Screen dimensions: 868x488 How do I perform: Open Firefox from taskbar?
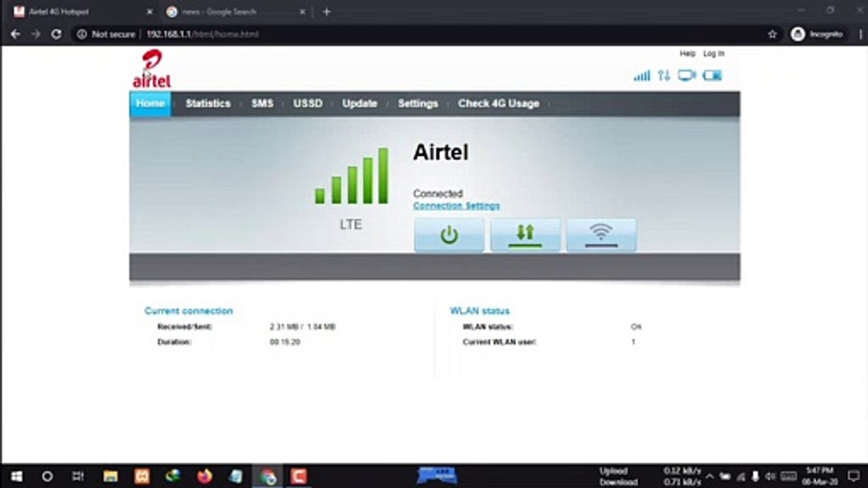pos(205,476)
